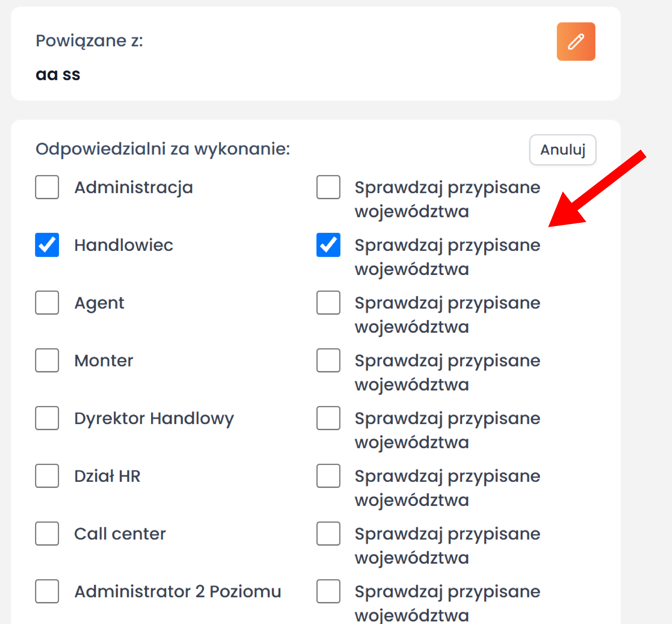Image resolution: width=672 pixels, height=624 pixels.
Task: Enable województwa checking for Dział HR
Action: [328, 476]
